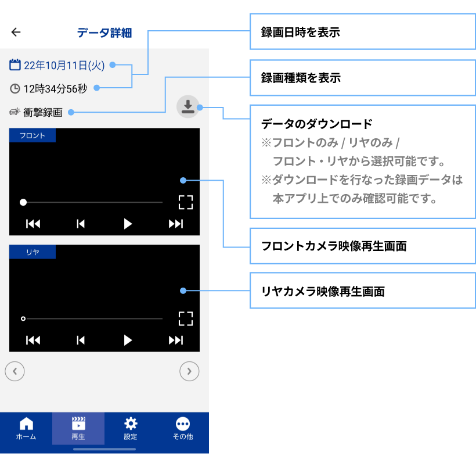Skip to end of the リヤ video

pos(176,340)
